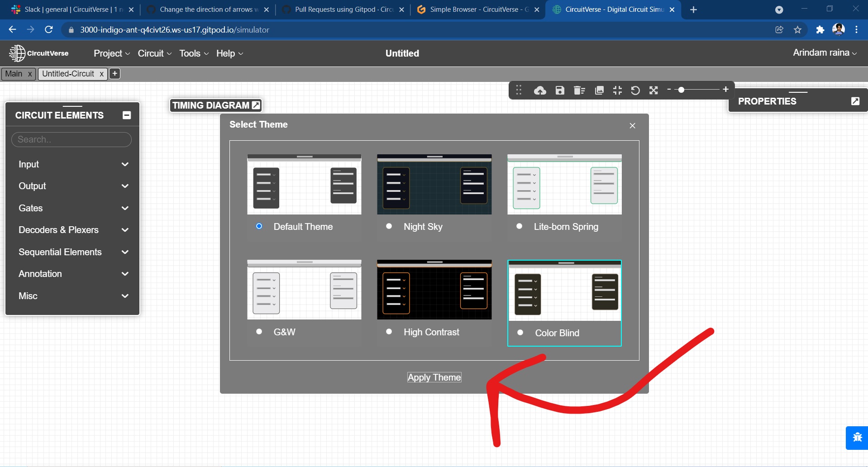
Task: Switch to the Main circuit tab
Action: click(x=13, y=74)
